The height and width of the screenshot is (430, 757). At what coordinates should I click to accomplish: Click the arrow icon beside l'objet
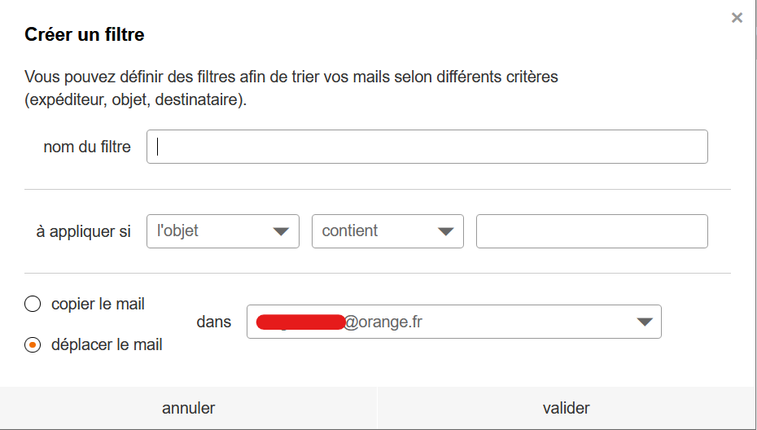pos(280,232)
